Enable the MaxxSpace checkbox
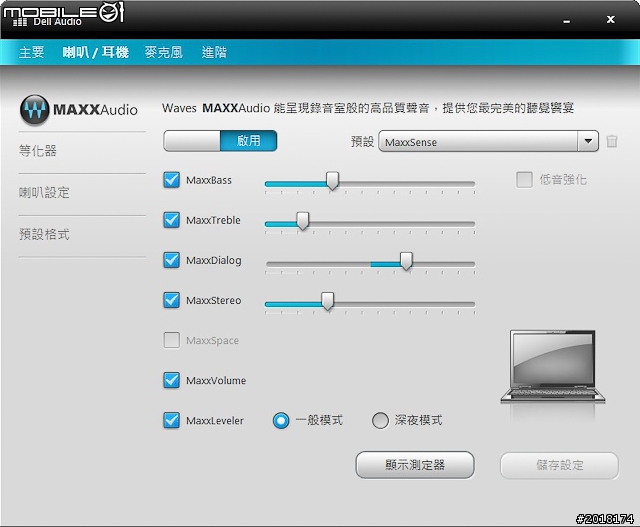This screenshot has width=640, height=527. (x=171, y=340)
